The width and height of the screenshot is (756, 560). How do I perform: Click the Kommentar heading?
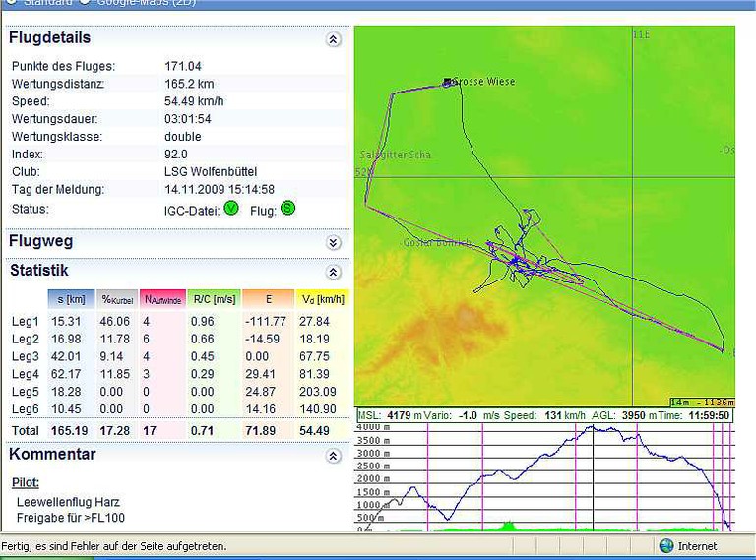pyautogui.click(x=52, y=454)
